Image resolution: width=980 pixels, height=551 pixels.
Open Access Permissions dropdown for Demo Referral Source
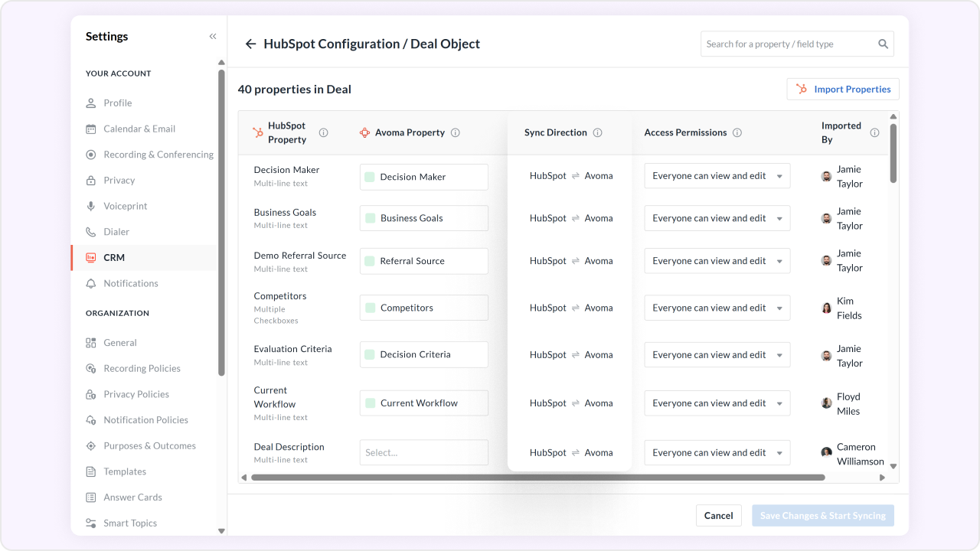click(x=717, y=261)
